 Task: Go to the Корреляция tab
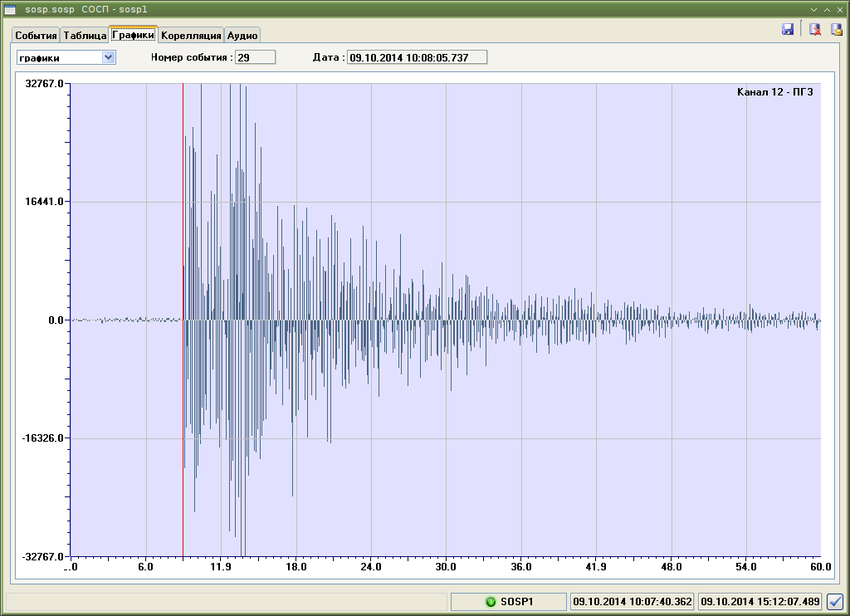[x=191, y=36]
